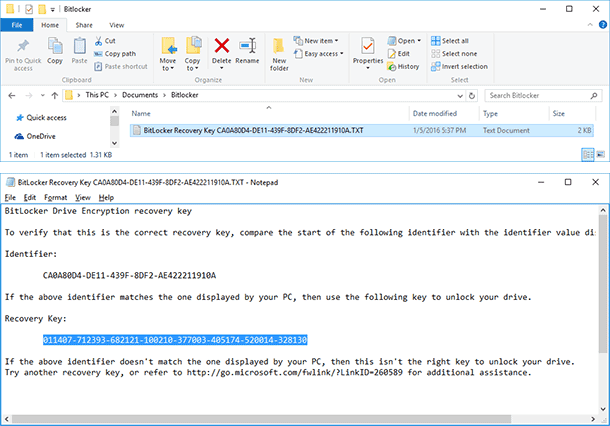Create a New folder
Image resolution: width=610 pixels, height=426 pixels.
tap(279, 54)
